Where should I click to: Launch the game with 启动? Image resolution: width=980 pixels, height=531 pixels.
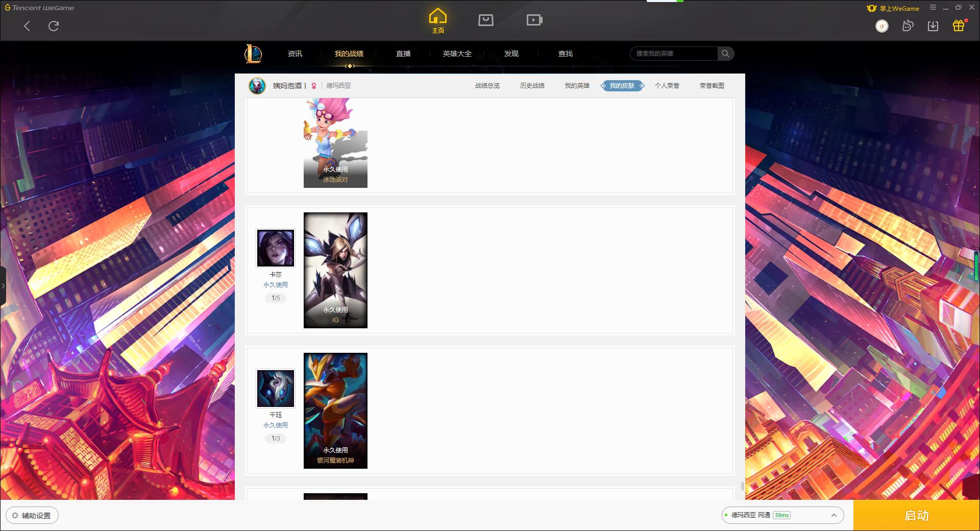(x=916, y=515)
